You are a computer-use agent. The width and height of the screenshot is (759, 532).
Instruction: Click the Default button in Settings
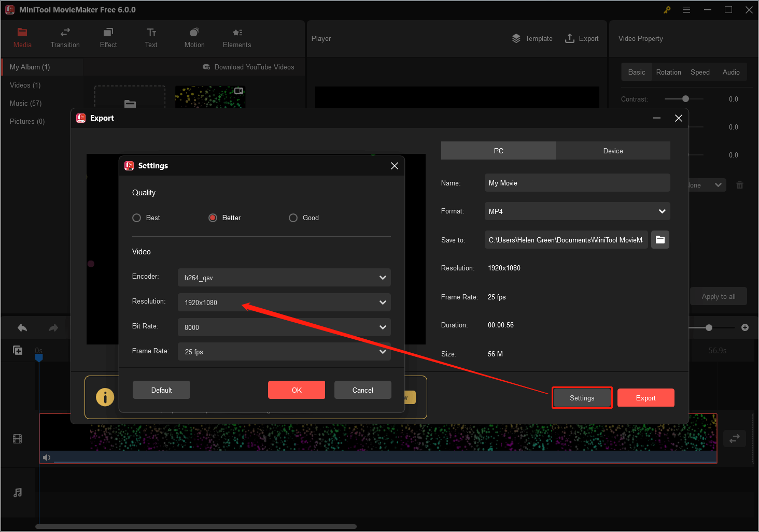point(161,390)
